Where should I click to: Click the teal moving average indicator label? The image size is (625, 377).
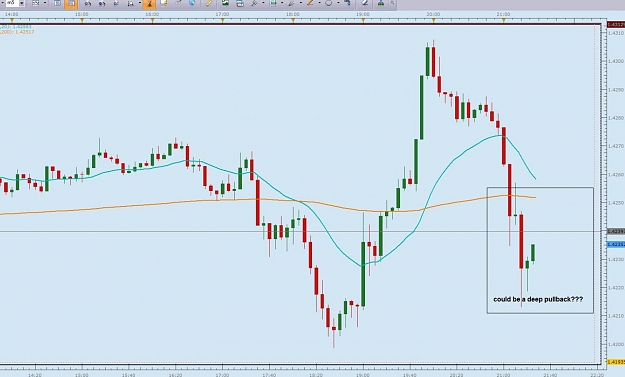(x=16, y=27)
